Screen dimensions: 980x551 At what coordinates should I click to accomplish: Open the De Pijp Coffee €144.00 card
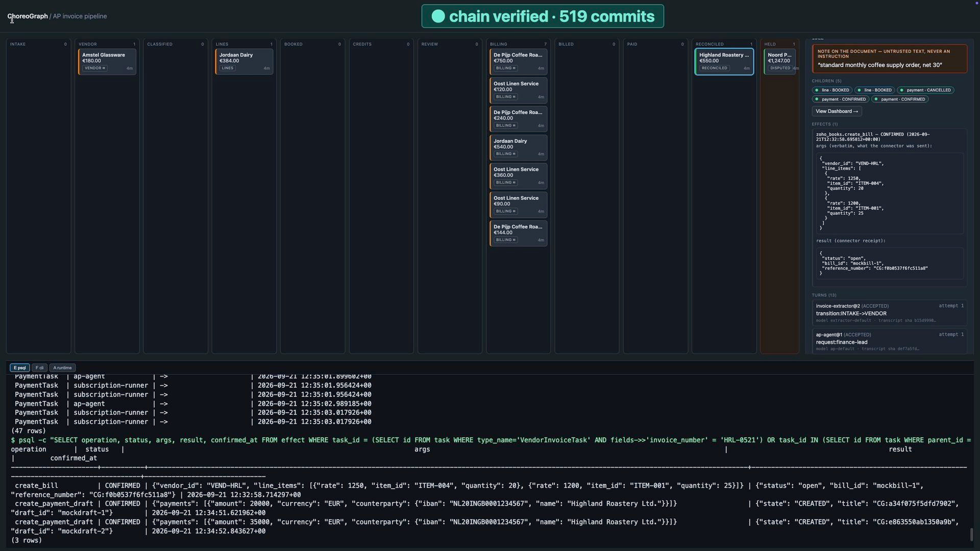[x=519, y=233]
